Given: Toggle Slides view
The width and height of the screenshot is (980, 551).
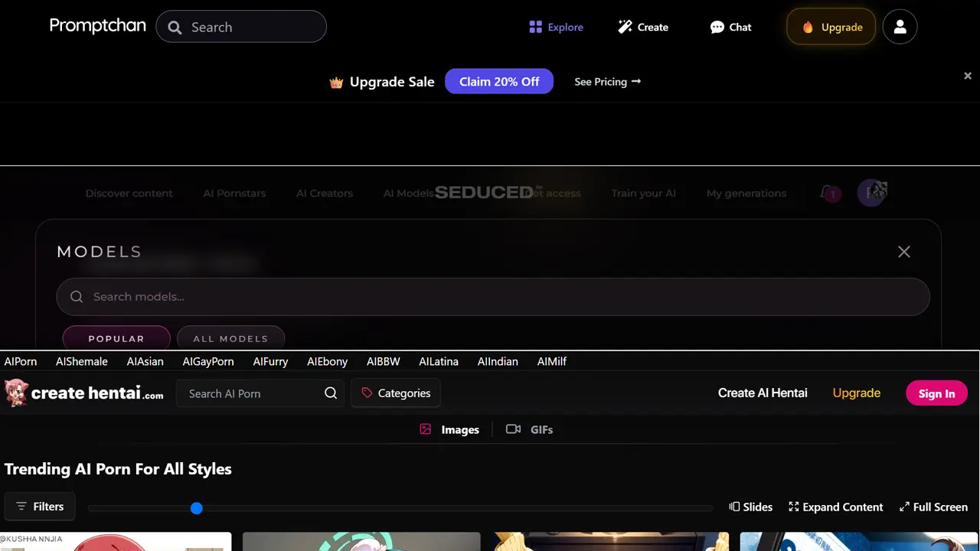Looking at the screenshot, I should 751,507.
